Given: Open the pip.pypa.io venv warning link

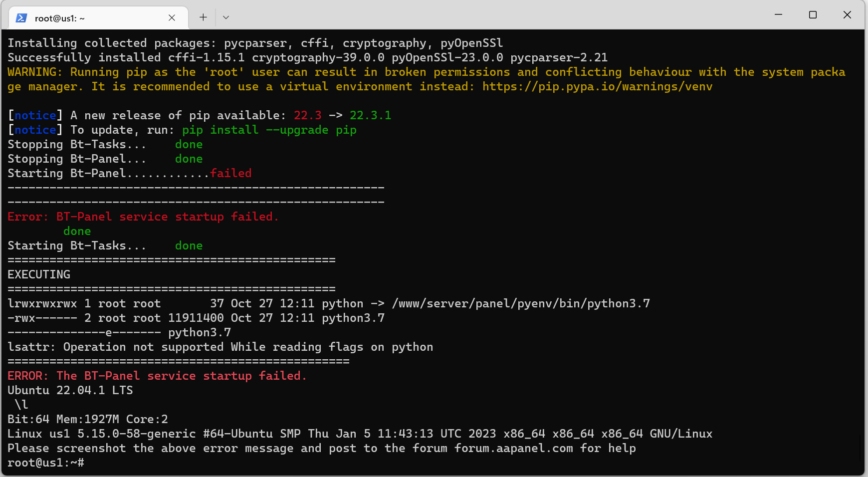Looking at the screenshot, I should coord(597,87).
